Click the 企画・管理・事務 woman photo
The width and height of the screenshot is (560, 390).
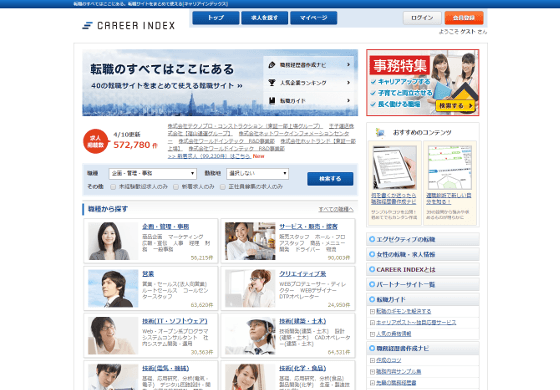(x=113, y=241)
